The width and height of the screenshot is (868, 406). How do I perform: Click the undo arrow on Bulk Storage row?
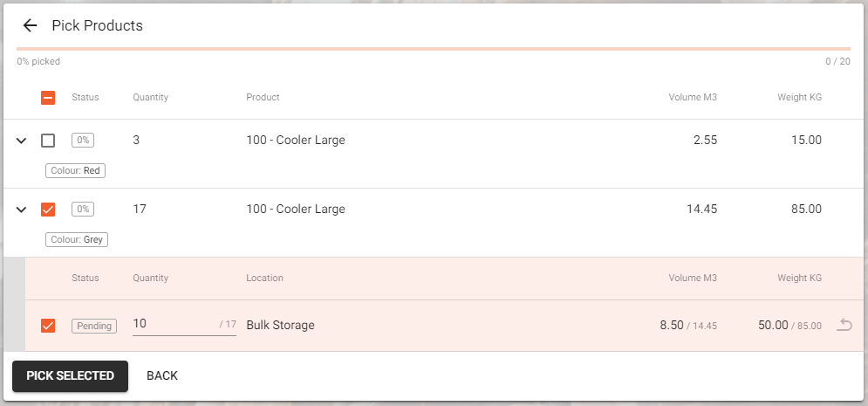(x=844, y=325)
